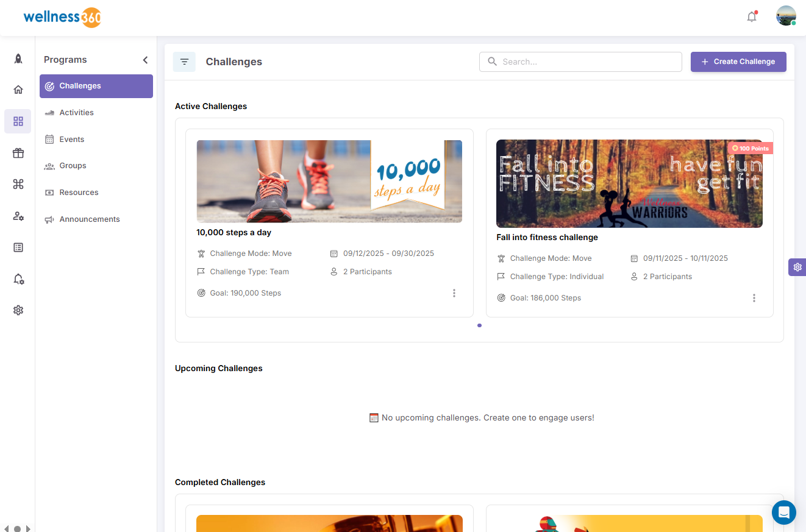Click the 10,000 steps a day title
Viewport: 806px width, 532px height.
(x=234, y=232)
